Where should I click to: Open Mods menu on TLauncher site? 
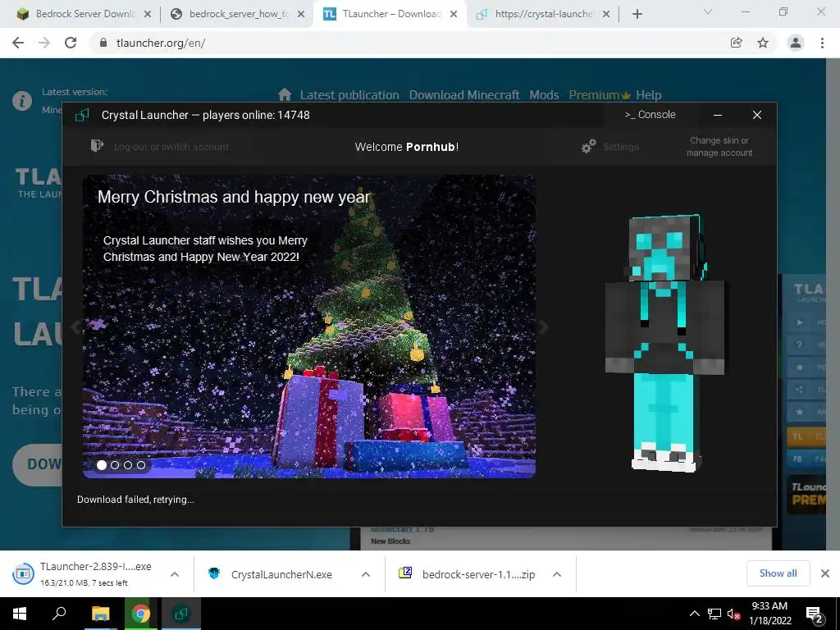point(544,95)
